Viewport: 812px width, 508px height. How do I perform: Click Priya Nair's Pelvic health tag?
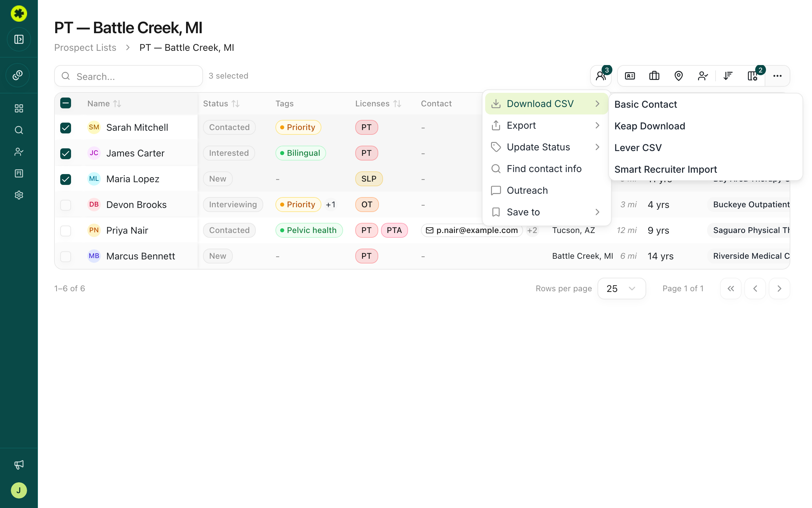click(309, 230)
